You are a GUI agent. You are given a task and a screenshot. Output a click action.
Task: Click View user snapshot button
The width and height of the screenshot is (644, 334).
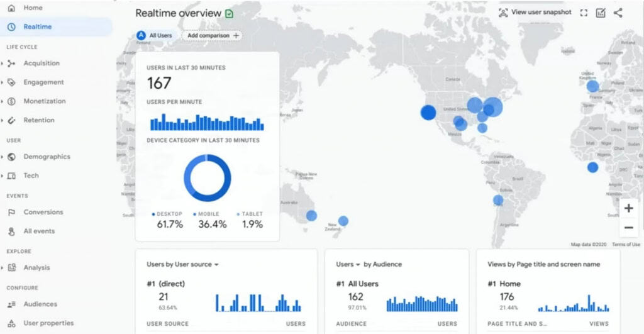tap(535, 13)
